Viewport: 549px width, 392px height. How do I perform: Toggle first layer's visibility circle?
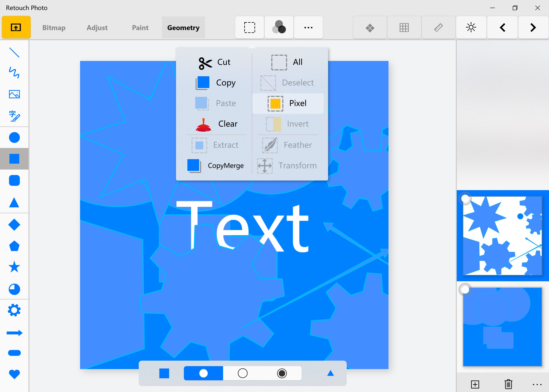coord(465,199)
